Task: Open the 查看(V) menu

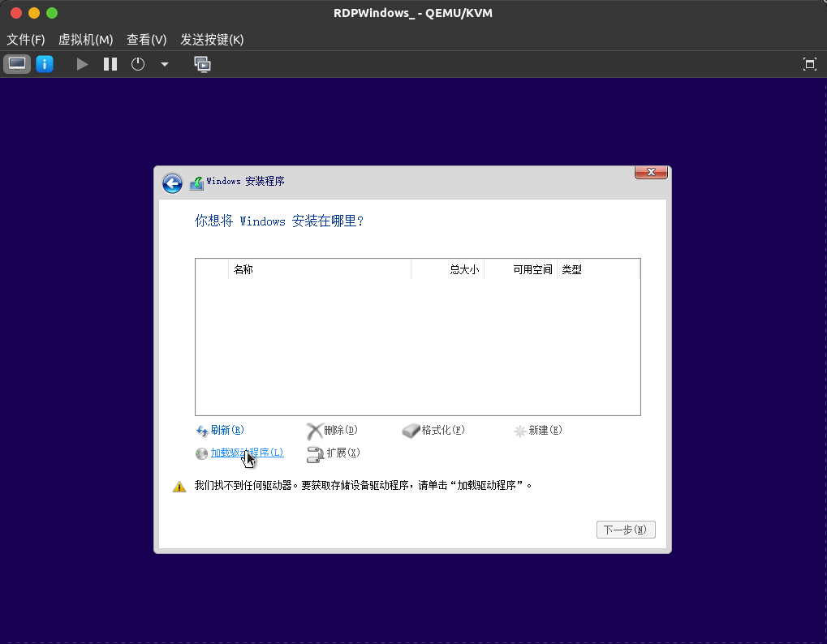Action: click(x=147, y=40)
